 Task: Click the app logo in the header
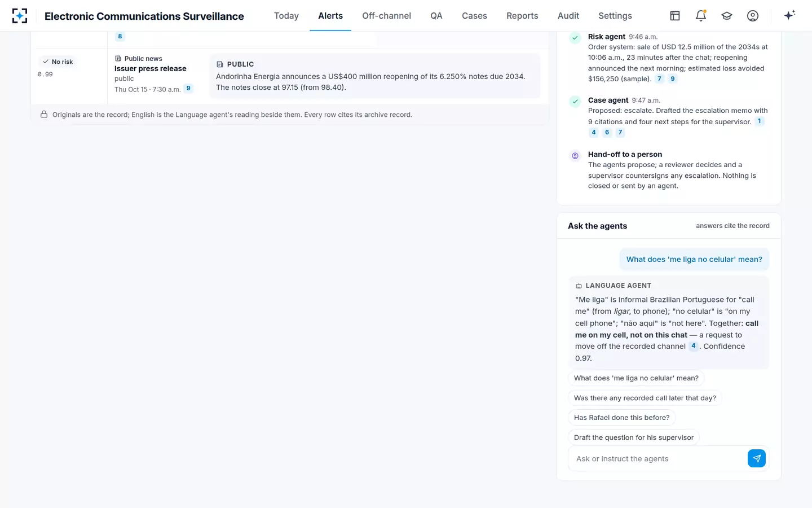[x=20, y=16]
